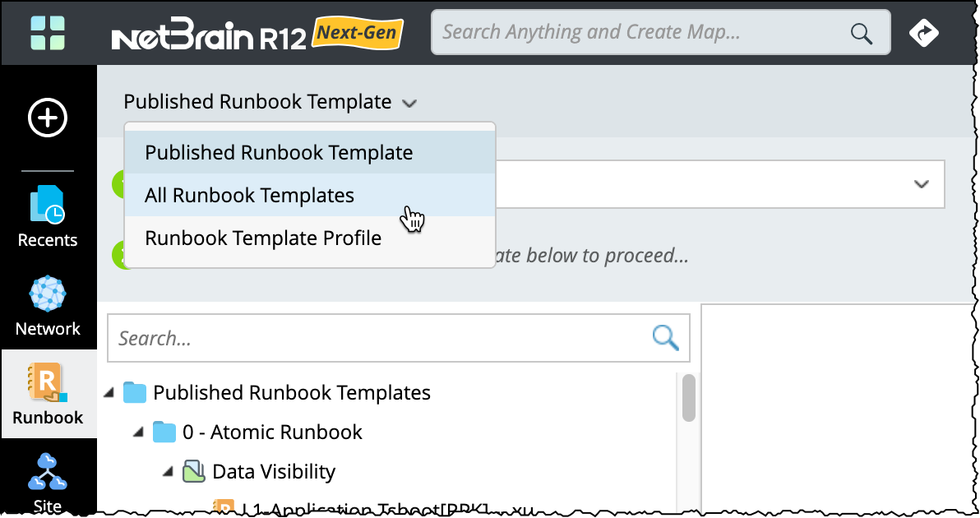The image size is (980, 518).
Task: Select All Runbook Templates from menu
Action: (x=249, y=196)
